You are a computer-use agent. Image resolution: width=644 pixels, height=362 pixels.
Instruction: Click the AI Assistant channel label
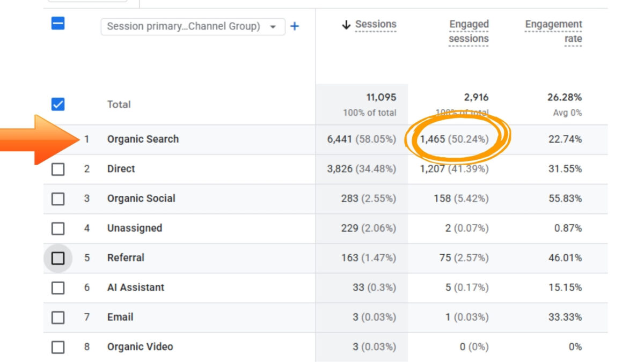tap(136, 287)
